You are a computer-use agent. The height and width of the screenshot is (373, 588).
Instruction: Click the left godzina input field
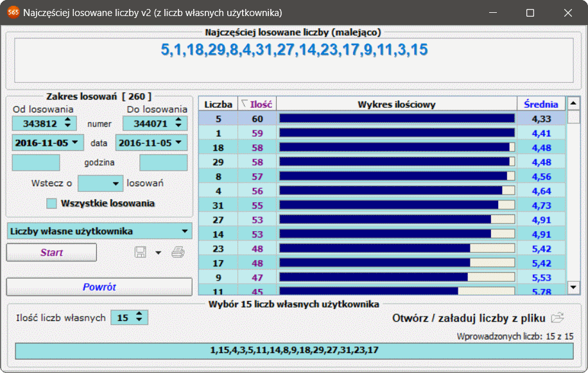point(36,162)
